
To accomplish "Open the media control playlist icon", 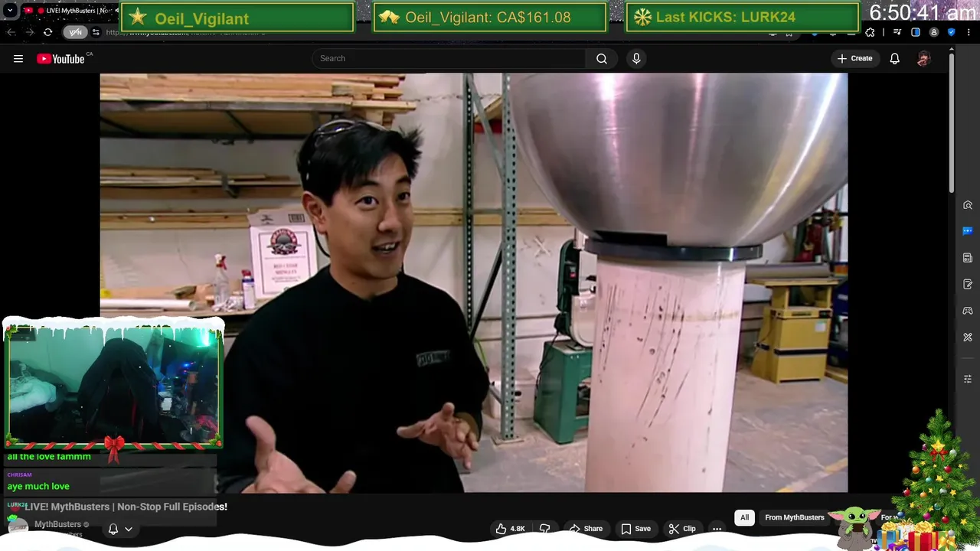I will pyautogui.click(x=897, y=32).
